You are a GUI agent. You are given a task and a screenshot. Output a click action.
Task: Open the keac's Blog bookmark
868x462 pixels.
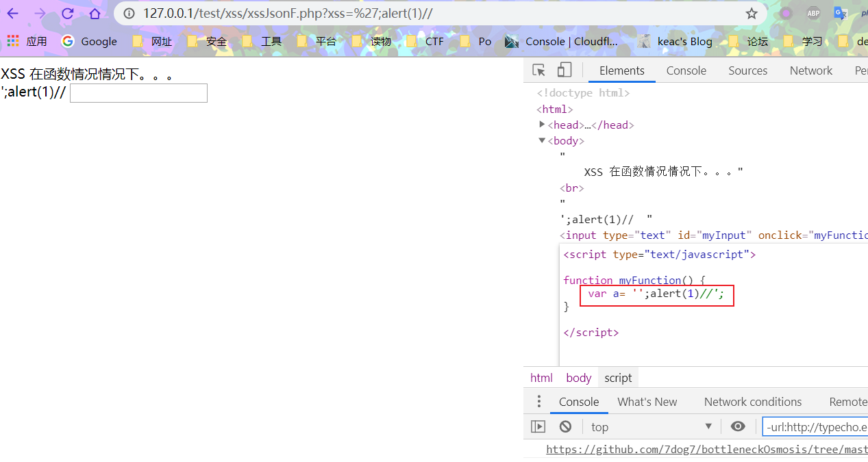pyautogui.click(x=675, y=42)
